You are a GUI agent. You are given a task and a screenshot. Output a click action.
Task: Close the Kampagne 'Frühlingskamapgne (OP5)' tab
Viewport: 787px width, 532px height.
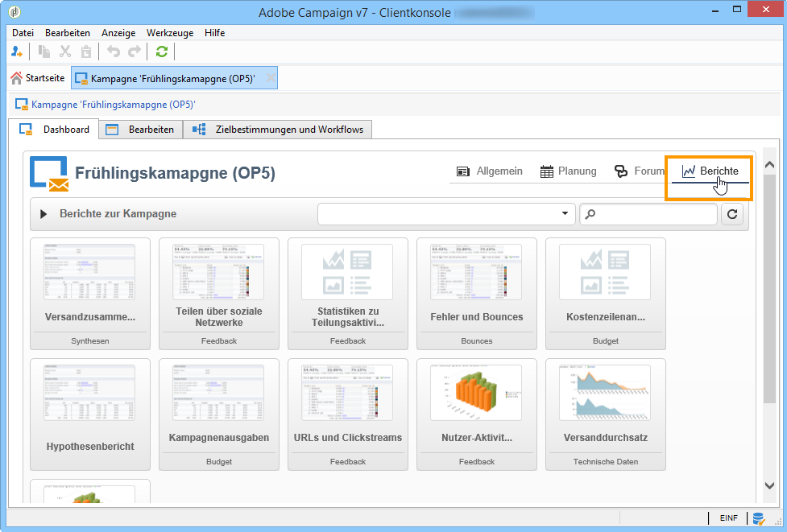tap(270, 78)
